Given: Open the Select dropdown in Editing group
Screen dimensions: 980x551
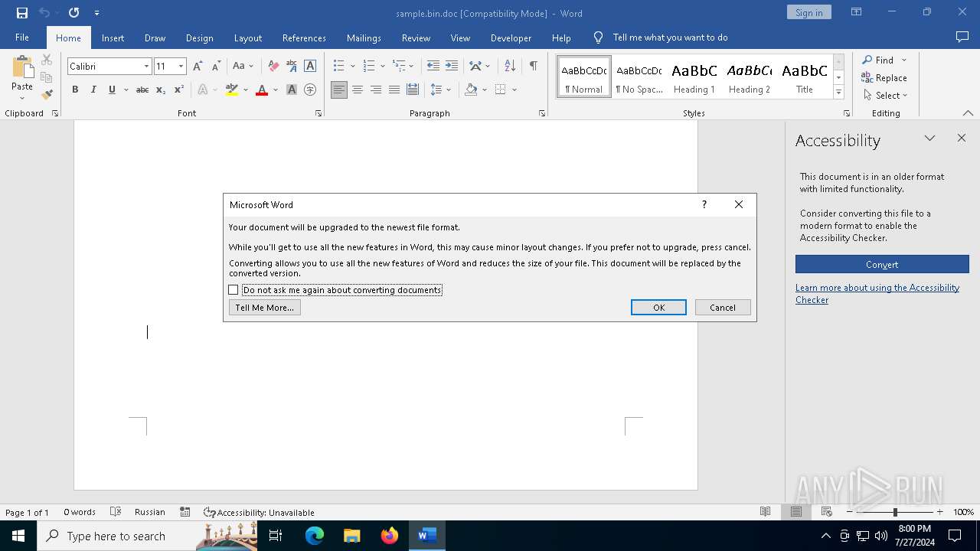Looking at the screenshot, I should (x=885, y=96).
